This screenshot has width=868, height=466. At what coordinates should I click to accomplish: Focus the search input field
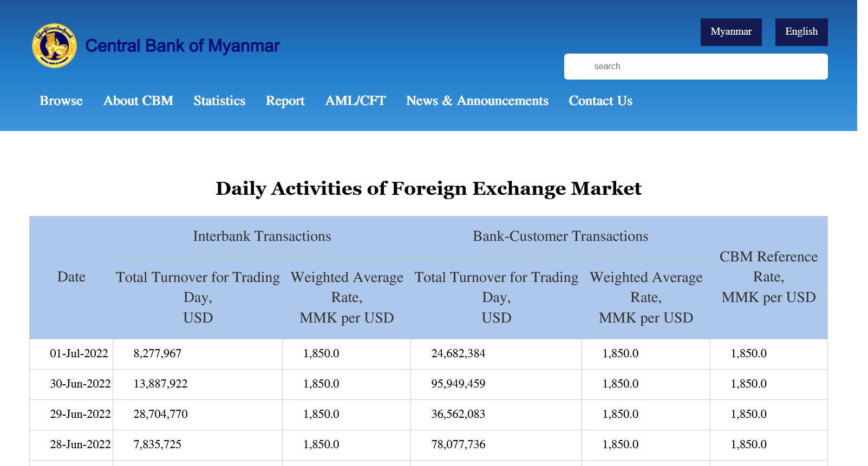(x=695, y=67)
